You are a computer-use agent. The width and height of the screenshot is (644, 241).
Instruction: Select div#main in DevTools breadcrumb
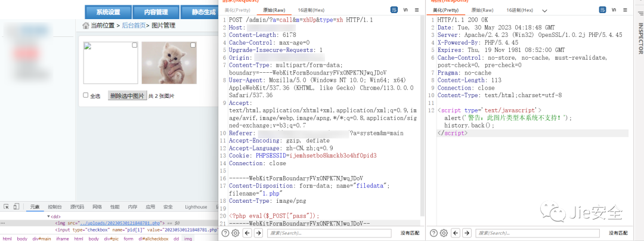pyautogui.click(x=42, y=239)
